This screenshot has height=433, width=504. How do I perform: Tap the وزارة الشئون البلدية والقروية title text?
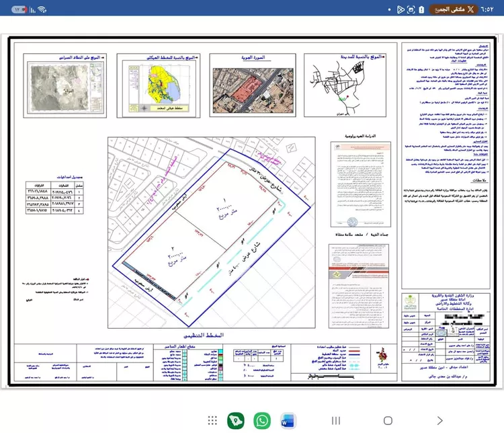[x=452, y=295]
